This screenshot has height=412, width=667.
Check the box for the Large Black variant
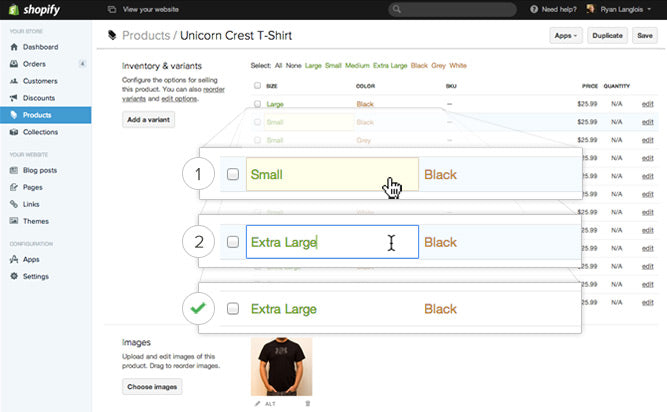point(257,103)
